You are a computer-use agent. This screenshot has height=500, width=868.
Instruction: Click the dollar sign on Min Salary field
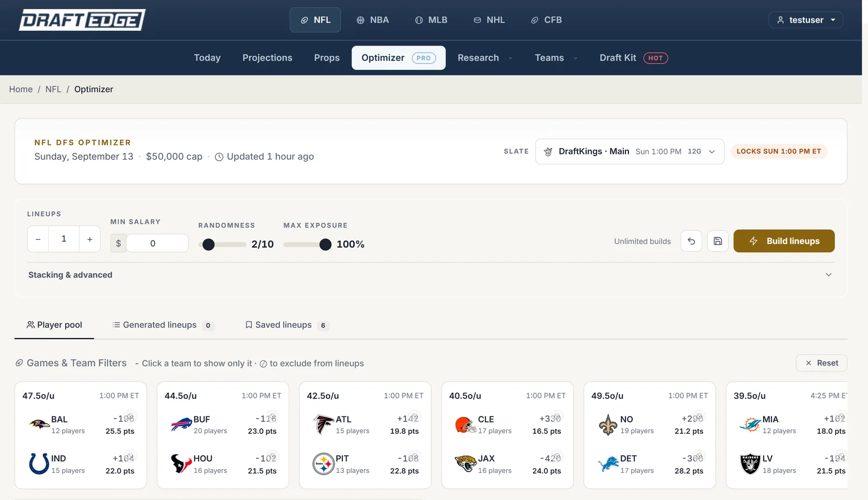[118, 243]
